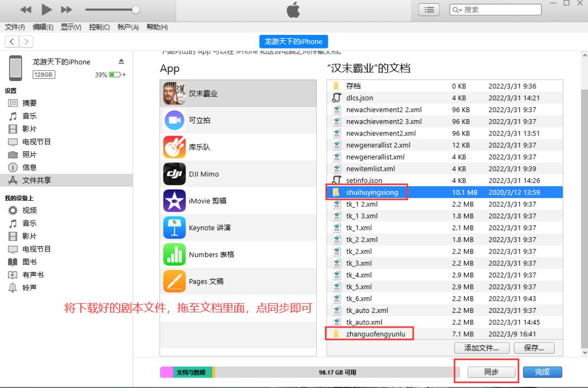The width and height of the screenshot is (588, 388).
Task: Click the scroll up arrow of main scrollbar
Action: [585, 55]
